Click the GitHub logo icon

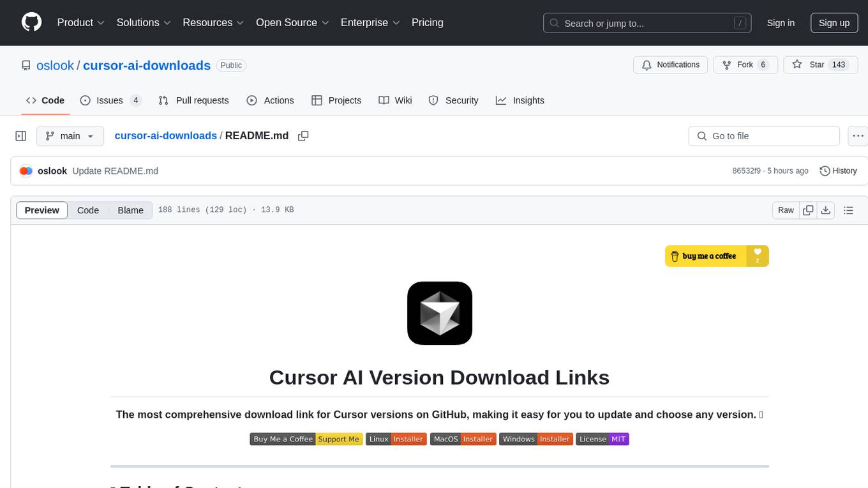[x=31, y=22]
